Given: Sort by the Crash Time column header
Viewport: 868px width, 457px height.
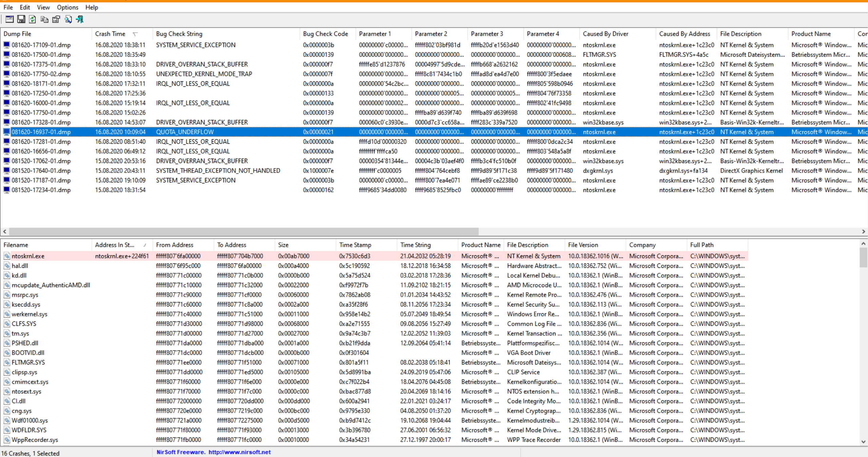Looking at the screenshot, I should point(110,34).
